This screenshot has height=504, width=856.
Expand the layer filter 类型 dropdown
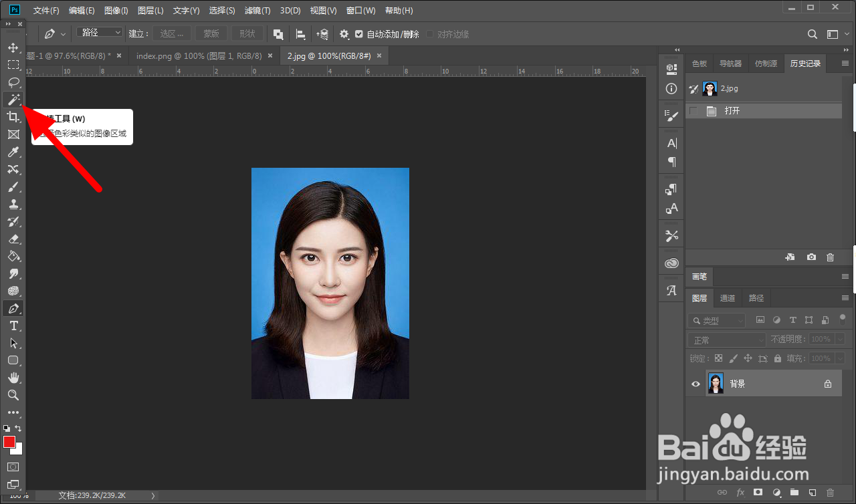click(x=717, y=321)
